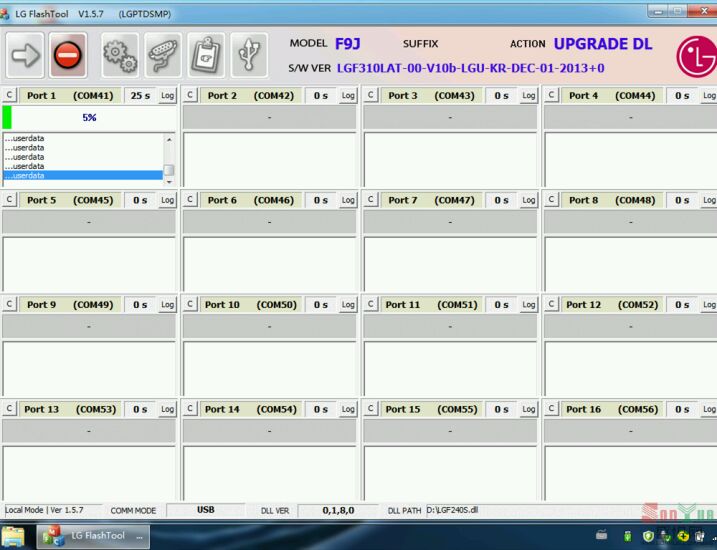Click the Port 1 log scroll up arrow
Image resolution: width=717 pixels, height=550 pixels.
pos(169,139)
